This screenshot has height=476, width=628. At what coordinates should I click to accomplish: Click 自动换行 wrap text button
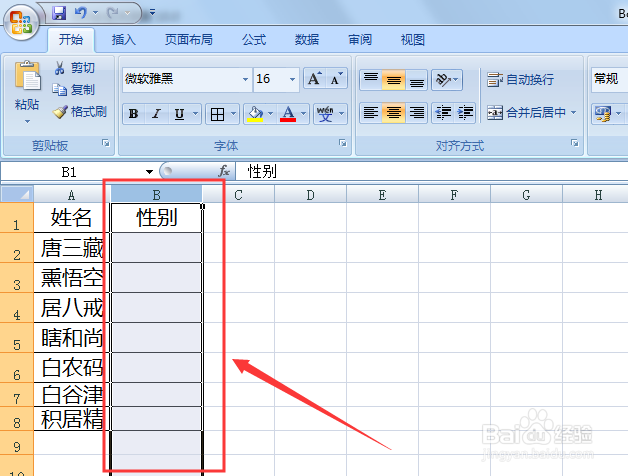pyautogui.click(x=520, y=80)
